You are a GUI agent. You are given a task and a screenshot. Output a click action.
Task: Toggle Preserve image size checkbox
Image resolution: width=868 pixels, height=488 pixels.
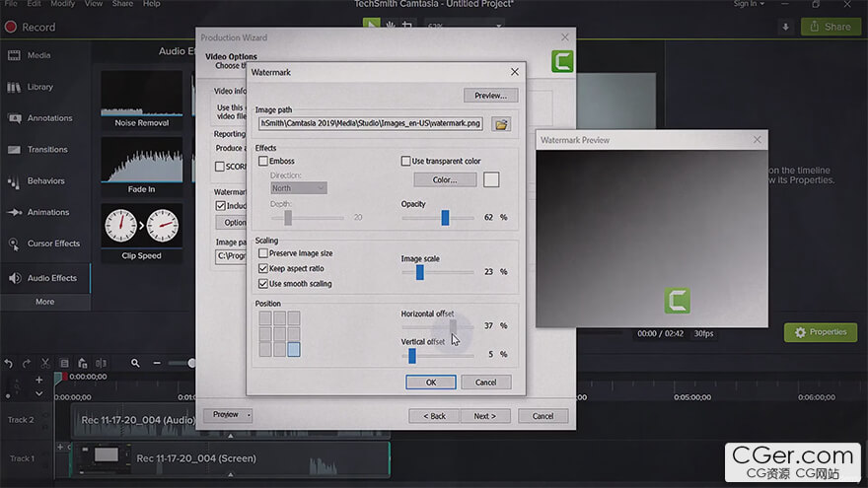[263, 253]
